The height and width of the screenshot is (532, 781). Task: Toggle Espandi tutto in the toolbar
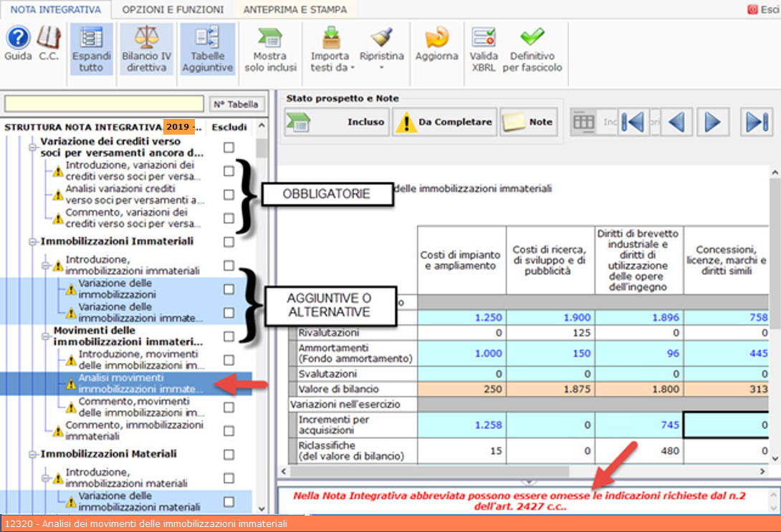[x=91, y=49]
